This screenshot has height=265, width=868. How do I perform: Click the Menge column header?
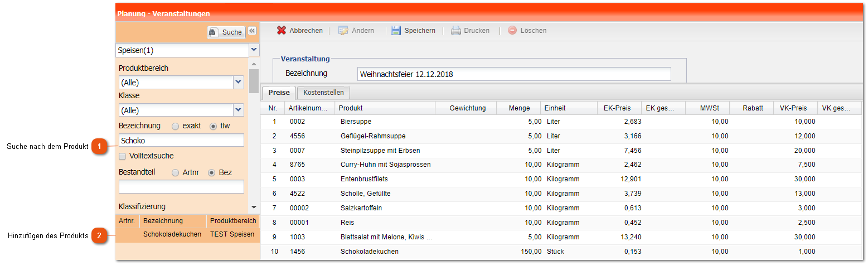[x=518, y=108]
